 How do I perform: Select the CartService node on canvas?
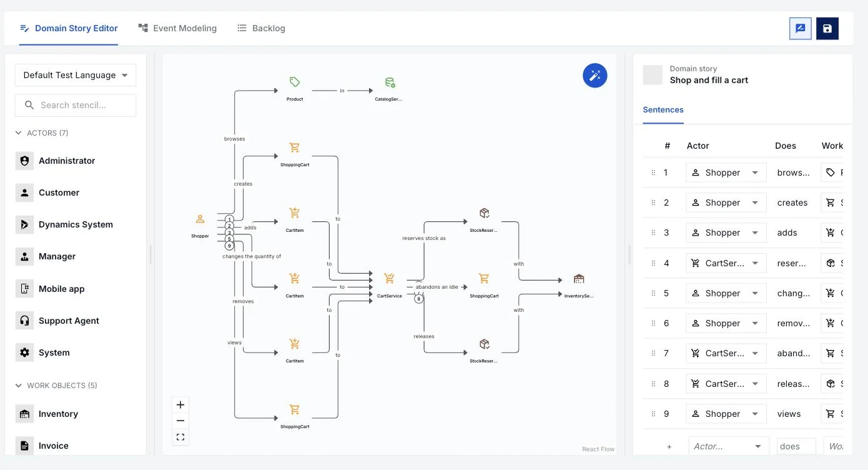(x=390, y=286)
